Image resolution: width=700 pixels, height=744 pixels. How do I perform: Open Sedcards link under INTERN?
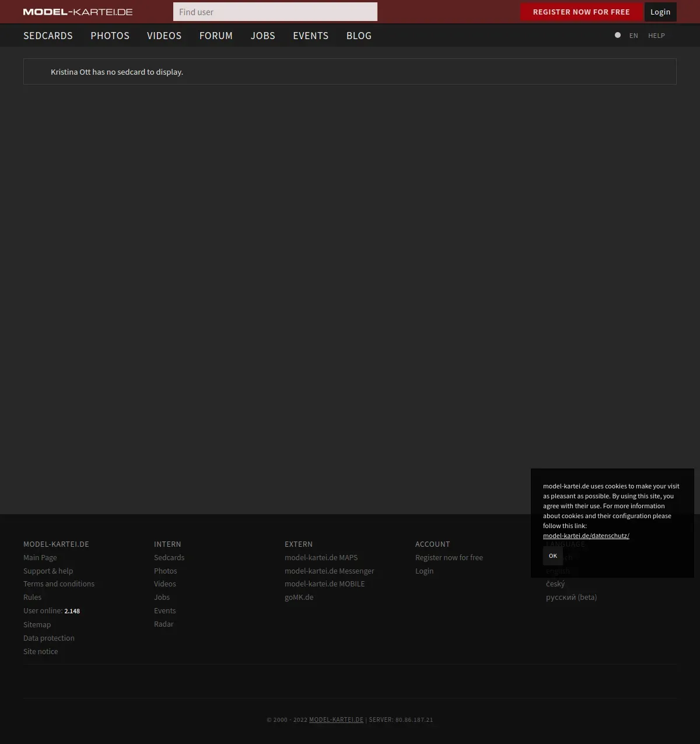tap(169, 557)
